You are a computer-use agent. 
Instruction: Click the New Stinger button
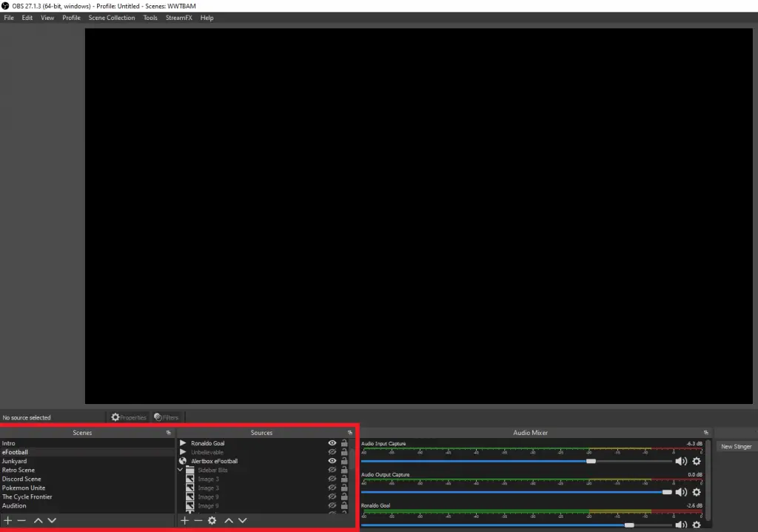(x=737, y=446)
